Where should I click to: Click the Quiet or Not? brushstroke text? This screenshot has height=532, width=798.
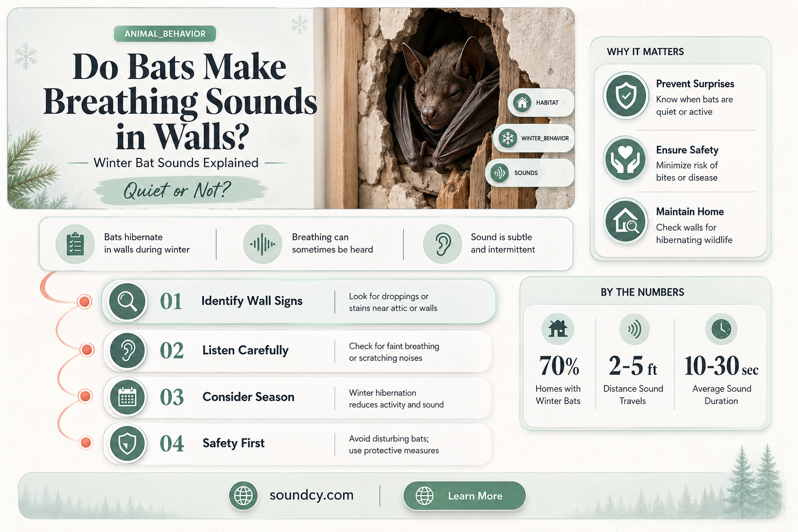coord(177,191)
